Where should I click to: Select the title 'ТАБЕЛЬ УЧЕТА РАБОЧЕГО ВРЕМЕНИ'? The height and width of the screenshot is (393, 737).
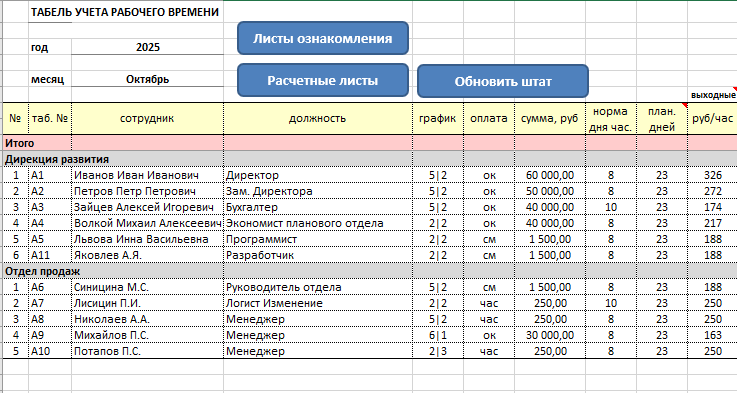click(125, 13)
